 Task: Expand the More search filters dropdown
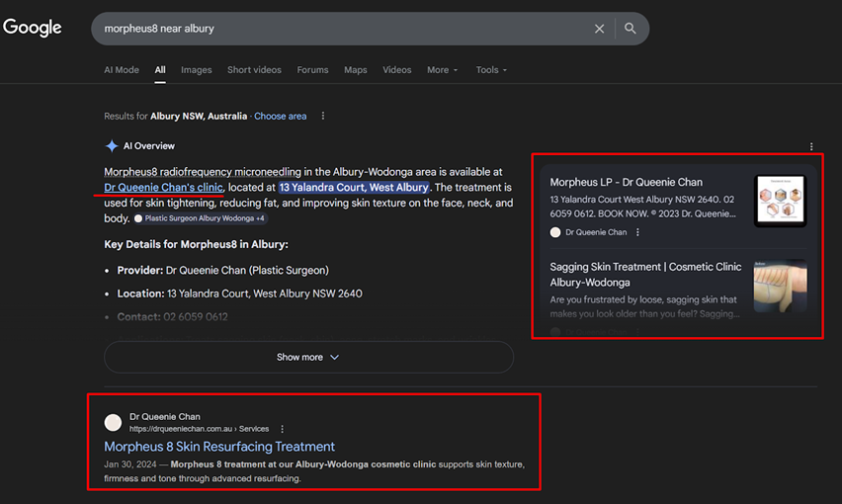point(442,70)
